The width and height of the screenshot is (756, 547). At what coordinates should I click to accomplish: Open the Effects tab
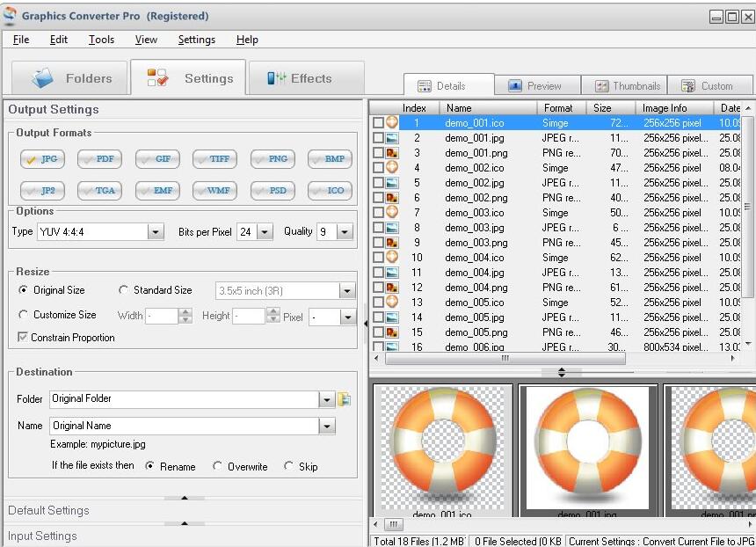[x=306, y=78]
